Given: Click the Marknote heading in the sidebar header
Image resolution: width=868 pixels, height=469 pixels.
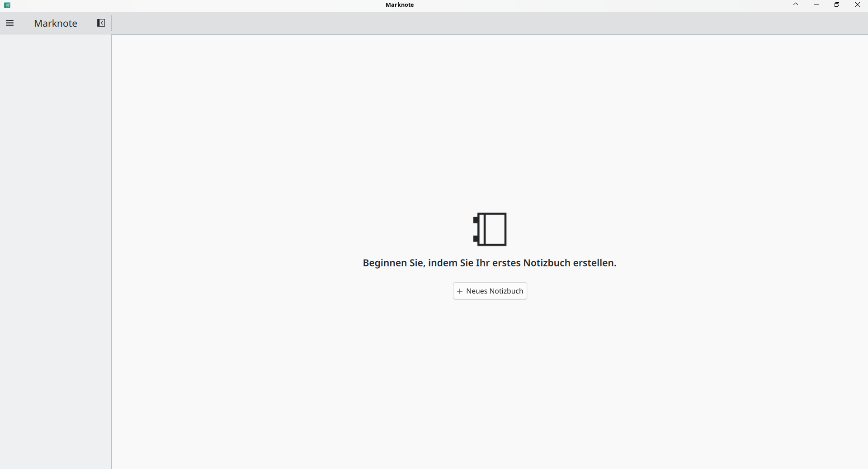Looking at the screenshot, I should point(56,24).
